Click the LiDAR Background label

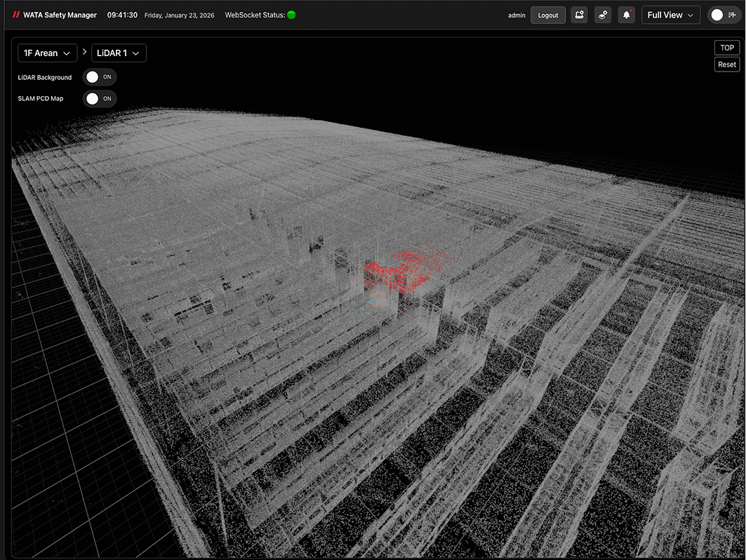pos(45,77)
